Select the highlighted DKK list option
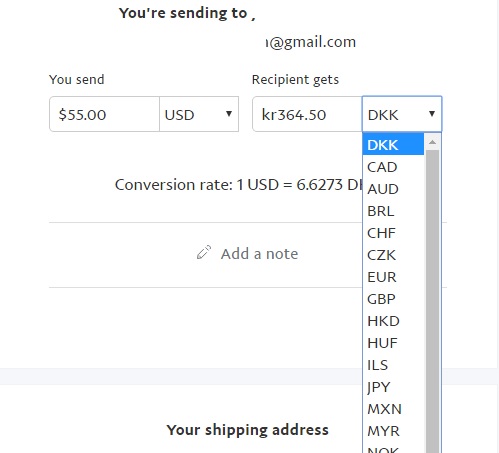This screenshot has width=499, height=453. pos(393,144)
